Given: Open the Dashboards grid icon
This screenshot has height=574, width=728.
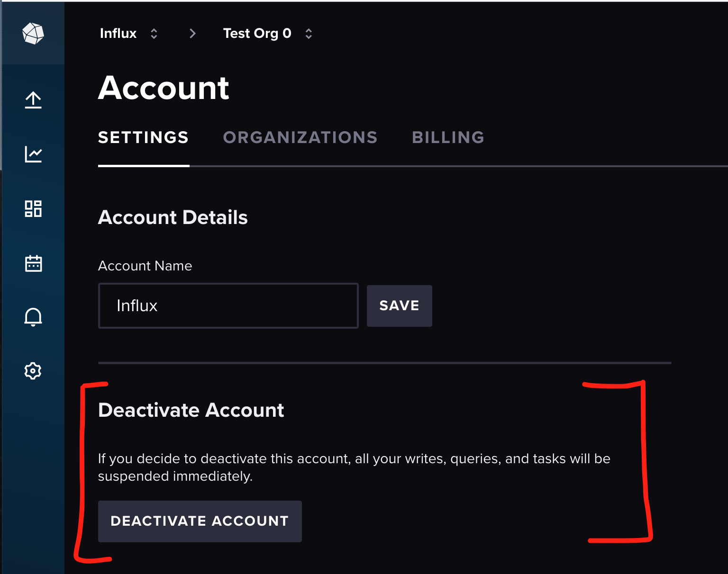Looking at the screenshot, I should [x=33, y=208].
